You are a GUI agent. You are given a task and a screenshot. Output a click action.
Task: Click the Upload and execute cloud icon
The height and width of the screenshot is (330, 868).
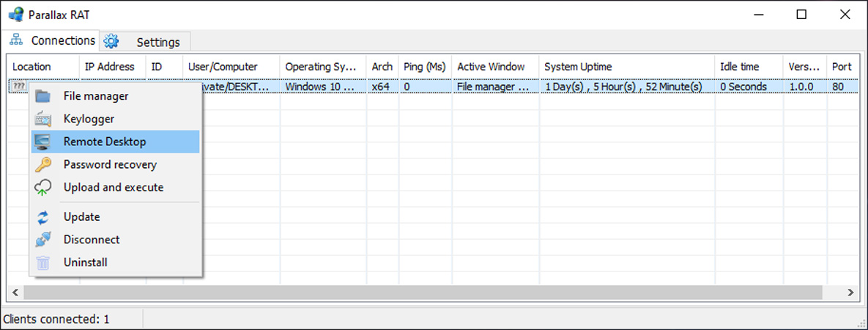pos(42,188)
